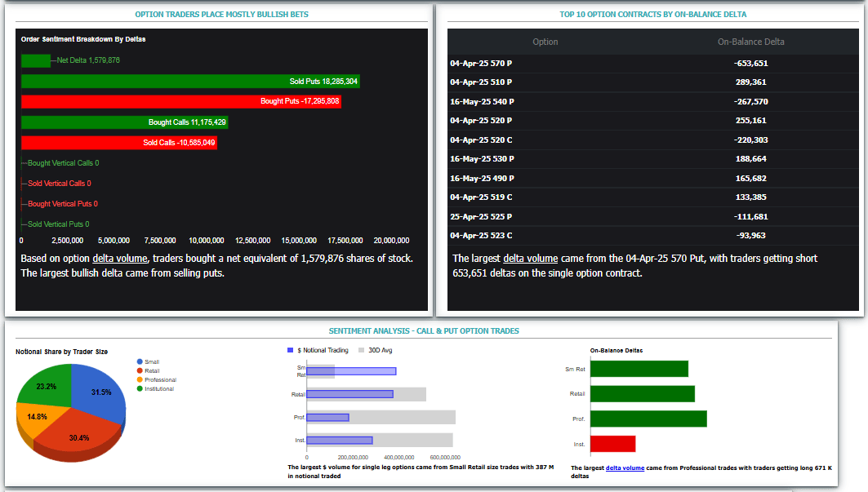
Task: Click the $ Notional Trading legend square
Action: [x=290, y=350]
